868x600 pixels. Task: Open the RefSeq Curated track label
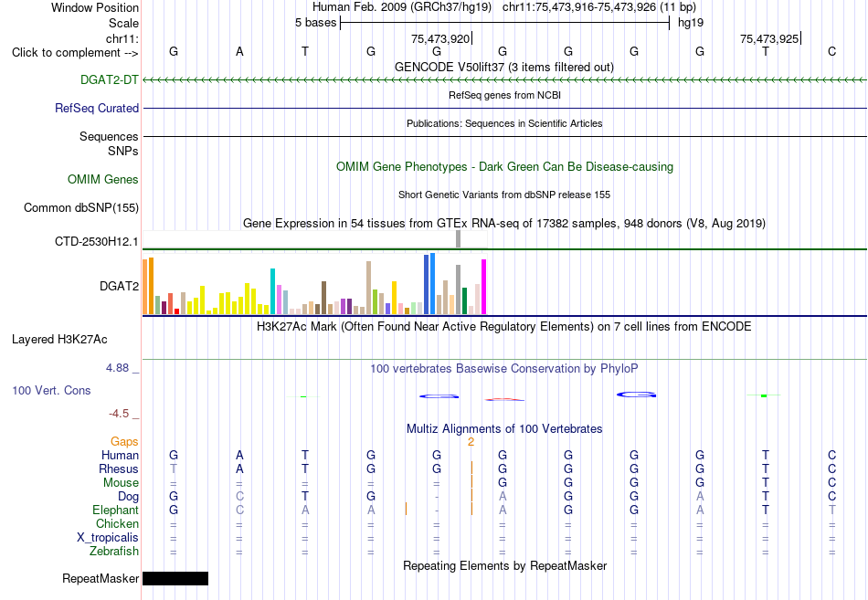click(x=96, y=108)
